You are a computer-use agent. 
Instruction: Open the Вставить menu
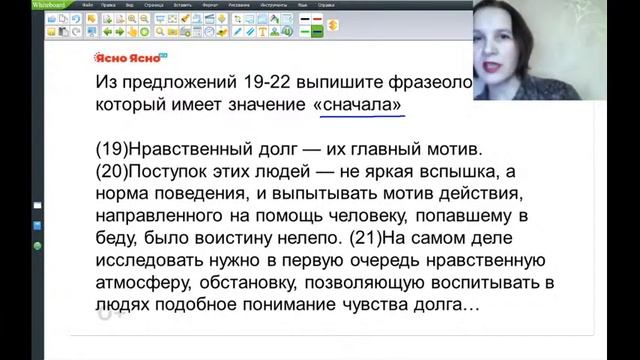tap(182, 5)
